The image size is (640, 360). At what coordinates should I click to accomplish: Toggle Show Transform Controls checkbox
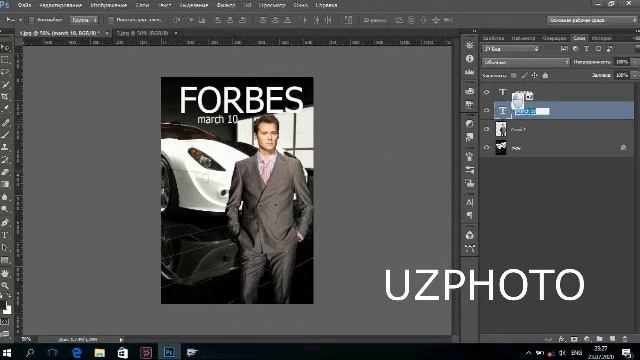click(111, 20)
